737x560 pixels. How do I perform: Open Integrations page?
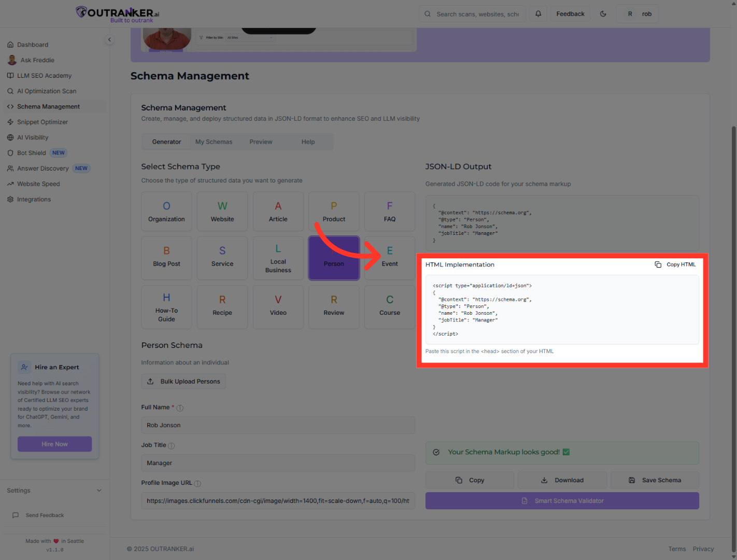[x=54, y=200]
